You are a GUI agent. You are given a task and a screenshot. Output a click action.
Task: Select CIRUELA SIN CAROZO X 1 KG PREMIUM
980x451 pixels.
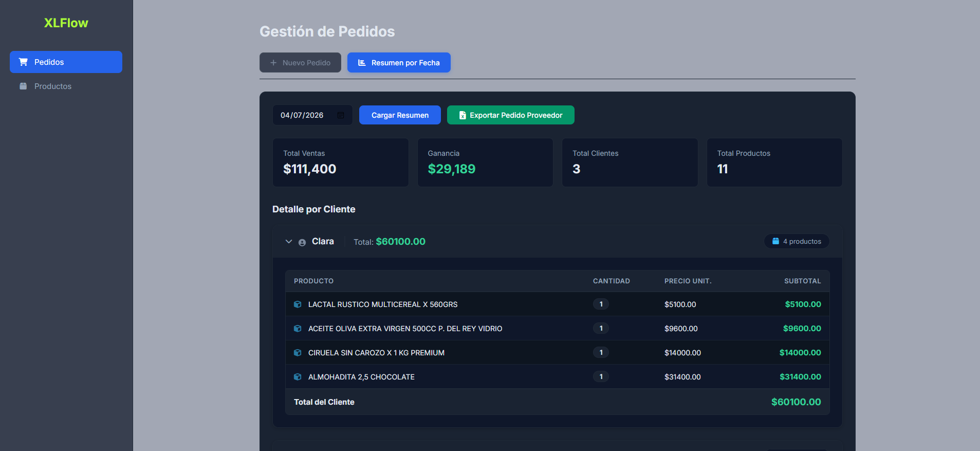pos(376,353)
